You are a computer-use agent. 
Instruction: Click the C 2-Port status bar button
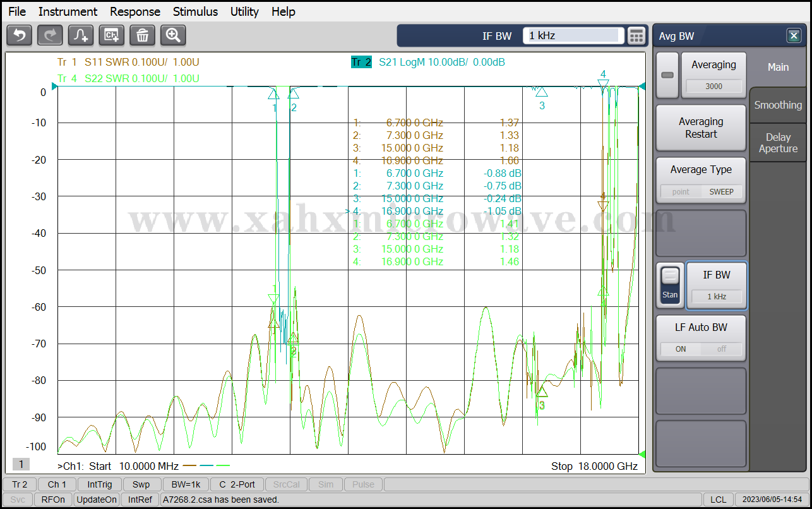point(237,484)
